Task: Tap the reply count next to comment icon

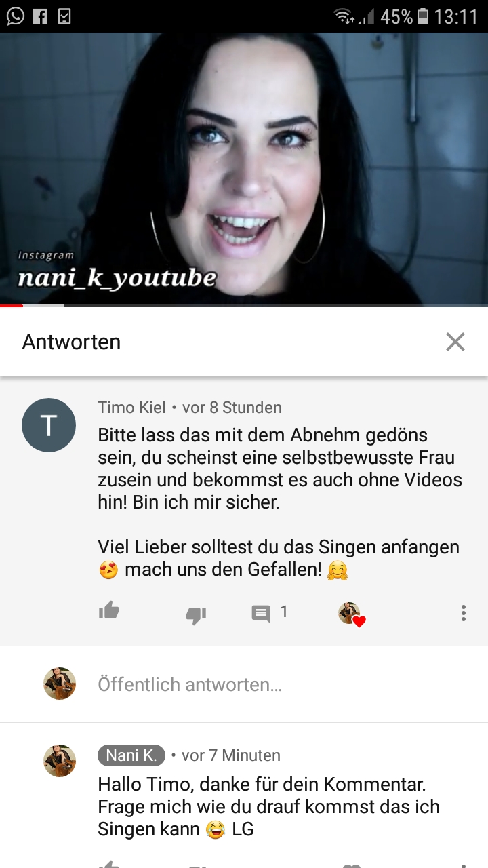Action: point(284,612)
